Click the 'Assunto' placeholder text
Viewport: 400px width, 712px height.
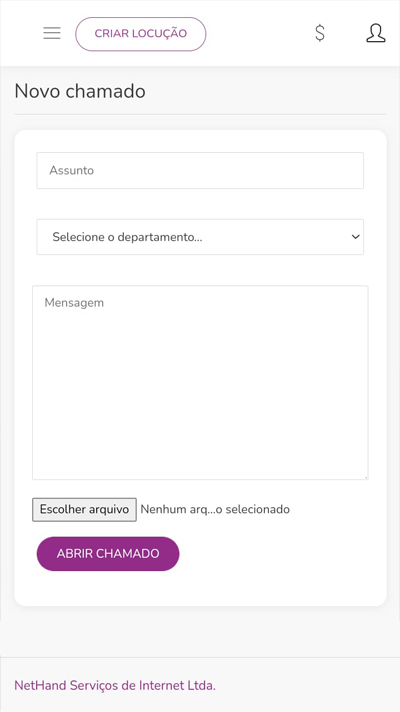(72, 170)
